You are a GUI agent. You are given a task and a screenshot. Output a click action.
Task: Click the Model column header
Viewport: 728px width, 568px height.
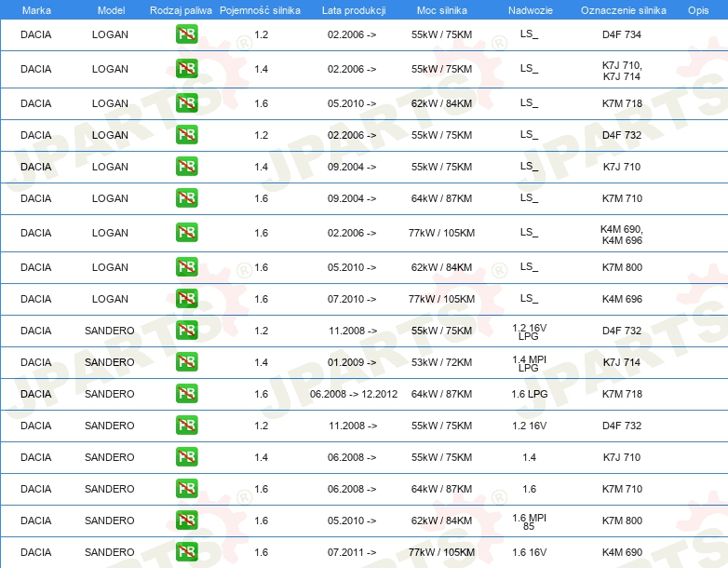(x=111, y=10)
